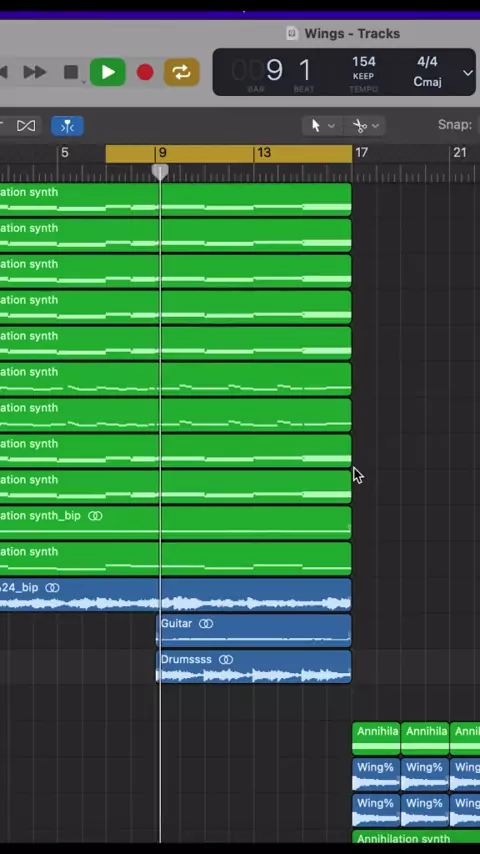Select the first Wing% audio region
The image size is (480, 854).
pos(376,774)
